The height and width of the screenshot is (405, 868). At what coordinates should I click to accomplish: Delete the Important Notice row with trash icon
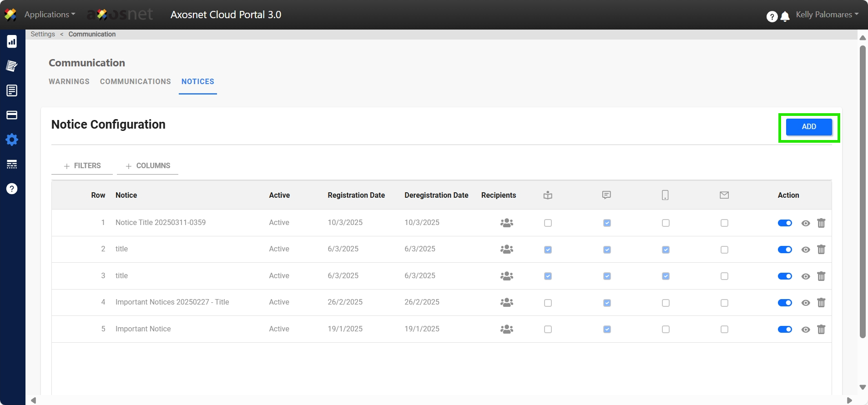click(x=821, y=330)
